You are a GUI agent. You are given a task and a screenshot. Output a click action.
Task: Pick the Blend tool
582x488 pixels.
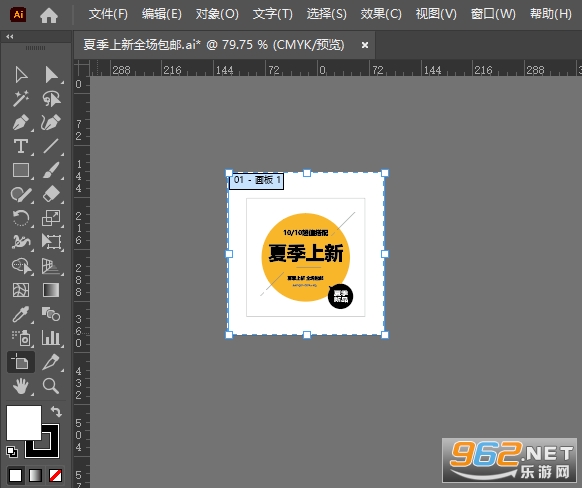[x=51, y=314]
